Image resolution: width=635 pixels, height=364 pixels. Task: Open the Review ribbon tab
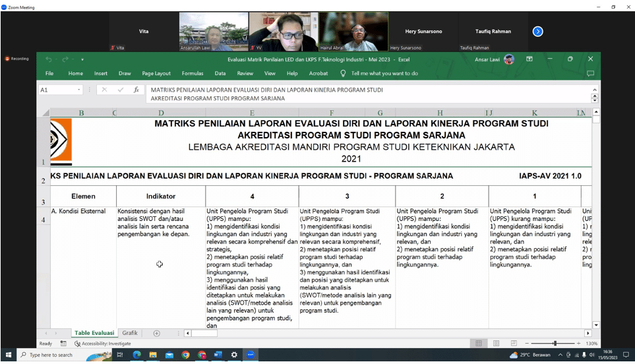(x=245, y=73)
